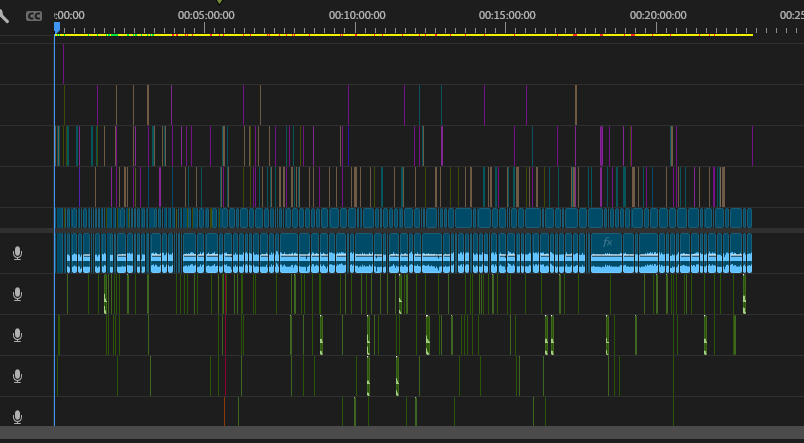Click the ruler at the 00:15:00:00 label
This screenshot has width=804, height=443.
tap(507, 15)
